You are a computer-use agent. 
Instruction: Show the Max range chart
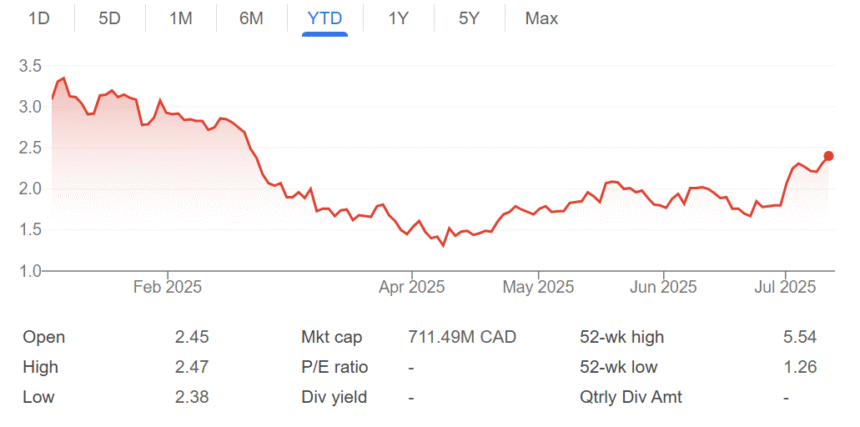pyautogui.click(x=541, y=18)
